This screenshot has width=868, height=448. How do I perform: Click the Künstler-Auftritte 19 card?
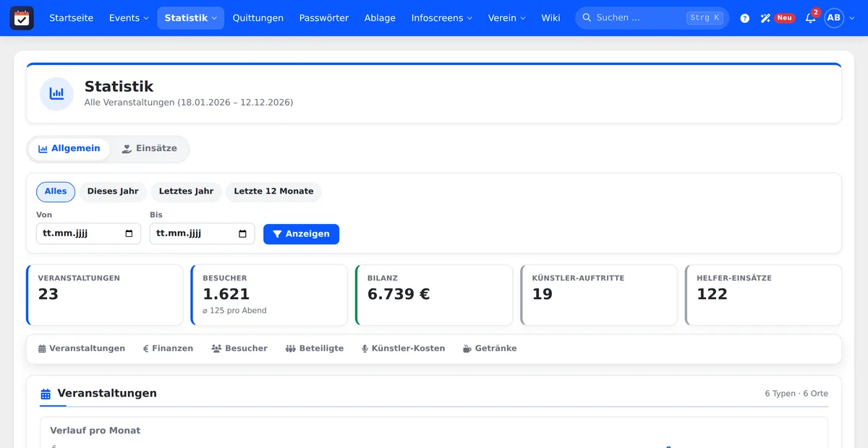pos(599,295)
